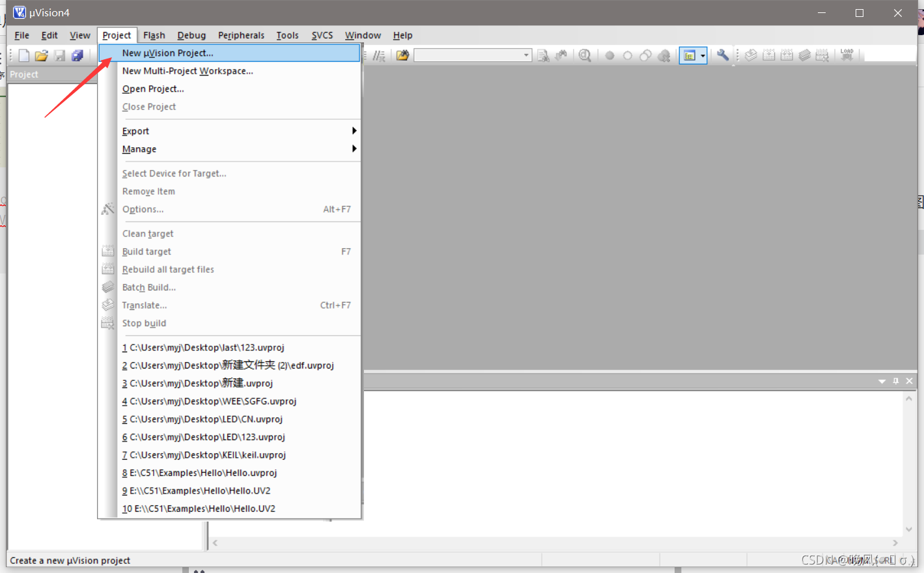The image size is (924, 573).
Task: Pin the output panel with pushpin icon
Action: [x=896, y=381]
